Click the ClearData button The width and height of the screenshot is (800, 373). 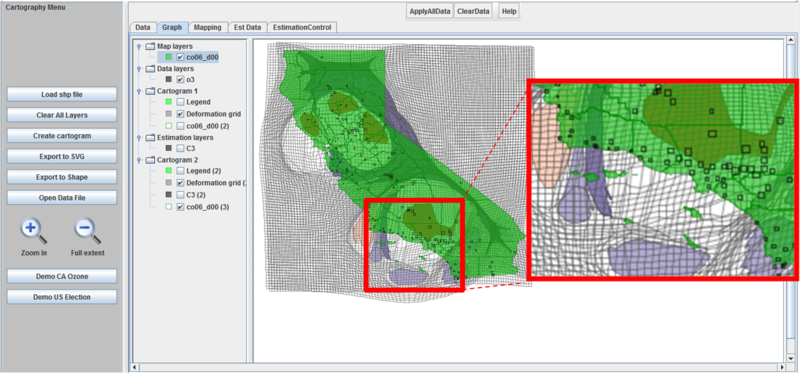tap(473, 11)
